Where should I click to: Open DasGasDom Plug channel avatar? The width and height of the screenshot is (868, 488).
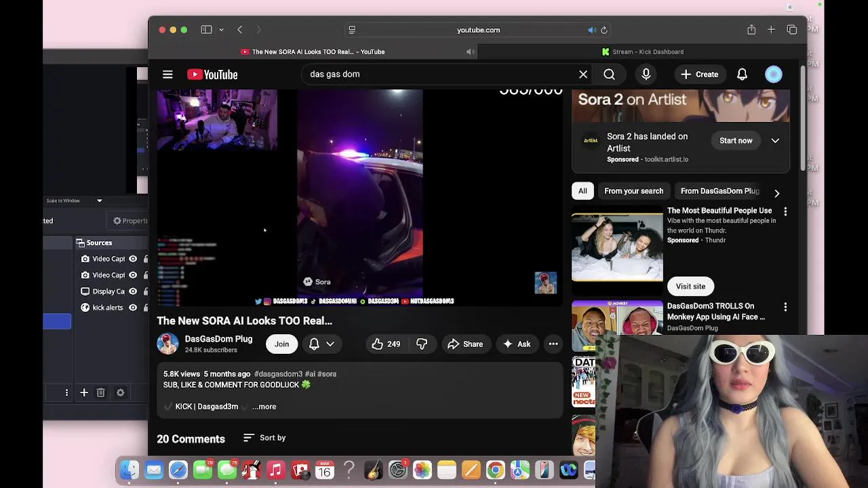167,344
